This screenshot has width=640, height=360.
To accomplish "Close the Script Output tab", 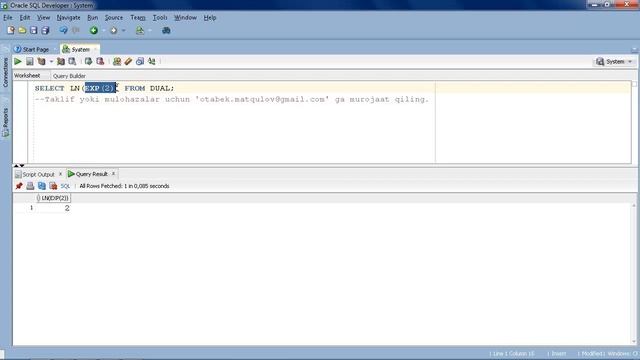I will tap(61, 174).
